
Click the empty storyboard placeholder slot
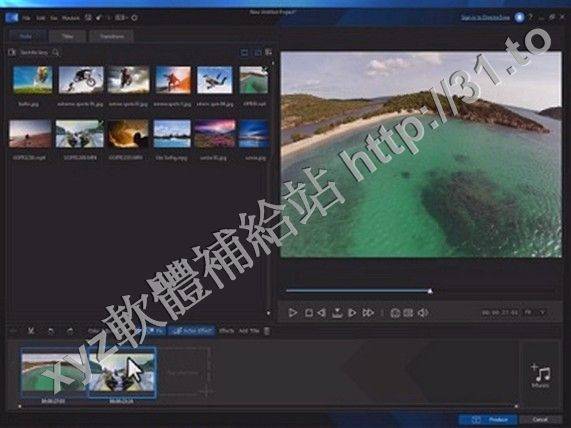coord(183,372)
